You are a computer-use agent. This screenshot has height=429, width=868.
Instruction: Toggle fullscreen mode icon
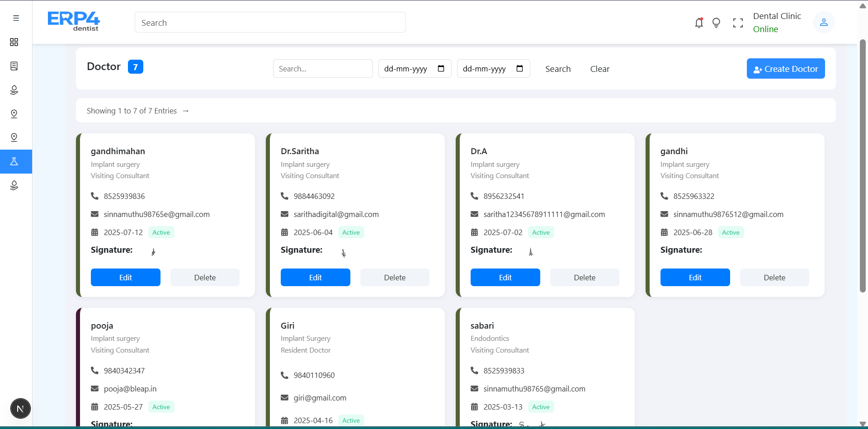tap(738, 23)
